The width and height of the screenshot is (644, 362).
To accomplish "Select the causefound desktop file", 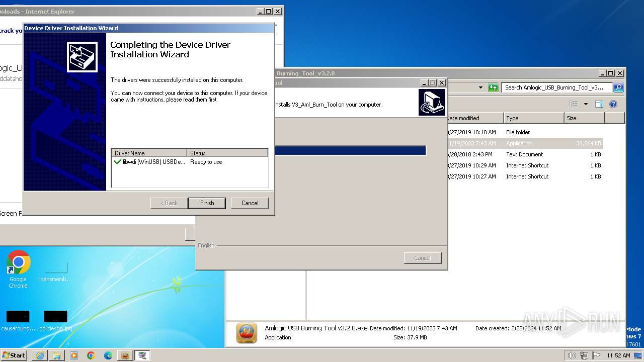I will (18, 321).
